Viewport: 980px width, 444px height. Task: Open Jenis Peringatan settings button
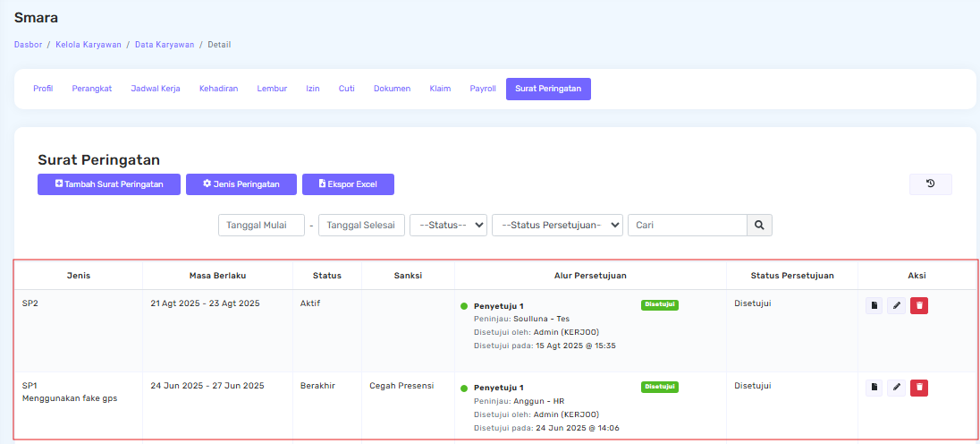click(x=241, y=184)
